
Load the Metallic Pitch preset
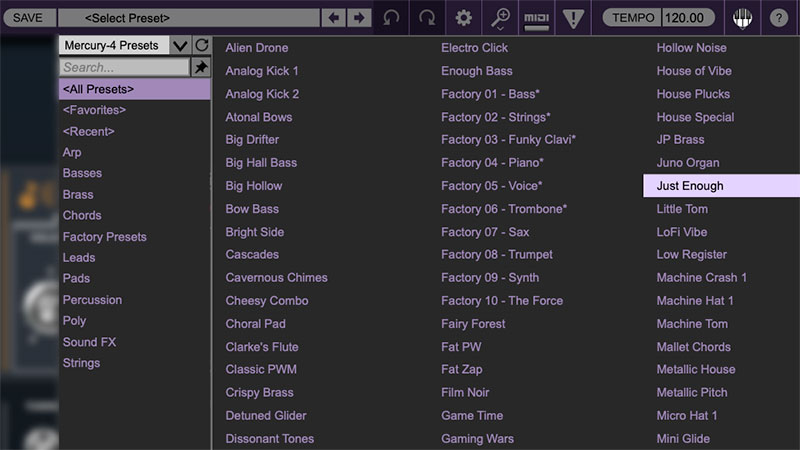[x=692, y=392]
